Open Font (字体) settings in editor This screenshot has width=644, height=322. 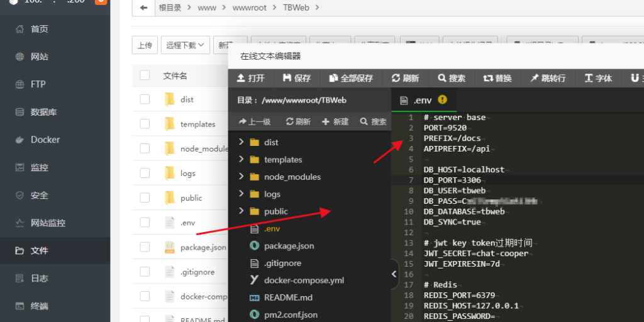point(598,78)
